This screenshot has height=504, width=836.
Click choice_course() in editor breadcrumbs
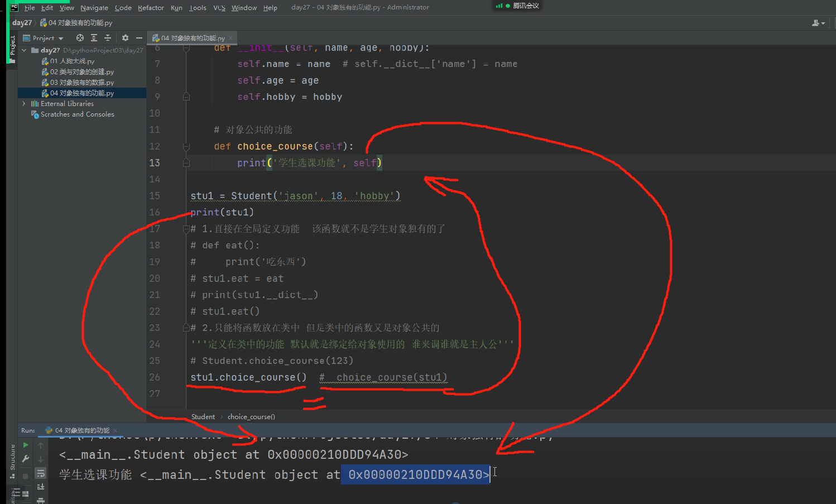tap(251, 417)
